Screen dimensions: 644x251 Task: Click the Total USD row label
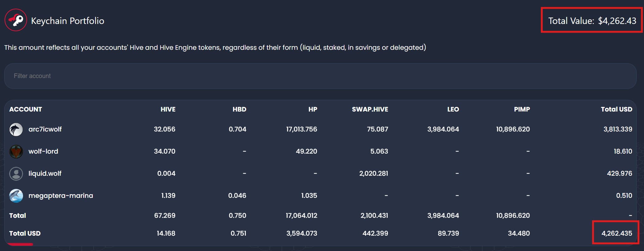click(x=25, y=233)
